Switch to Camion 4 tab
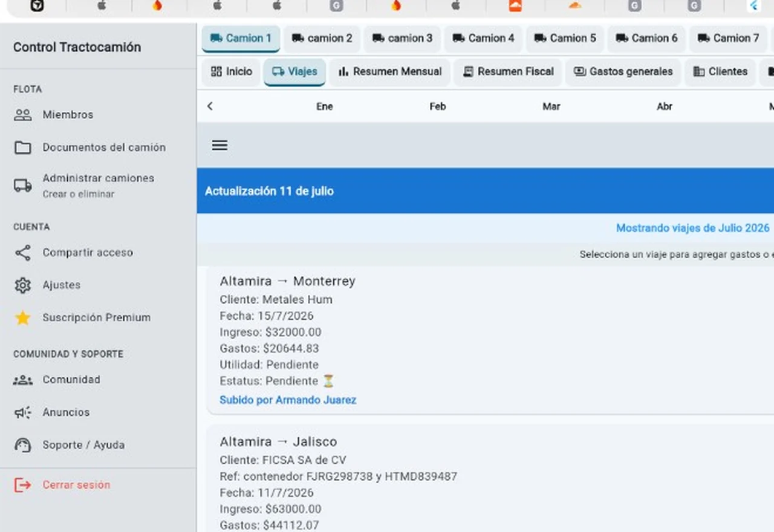Viewport: 774px width, 532px height. pos(483,38)
